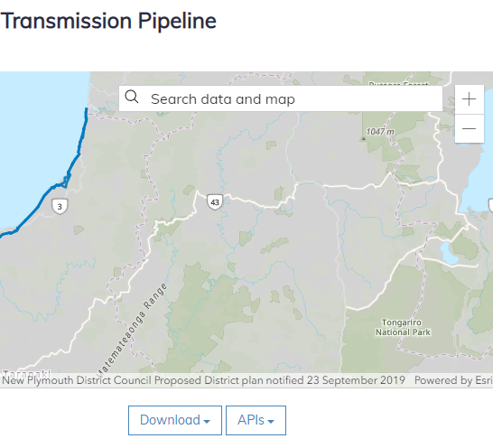Click the Powered by Esri attribution

(x=453, y=380)
